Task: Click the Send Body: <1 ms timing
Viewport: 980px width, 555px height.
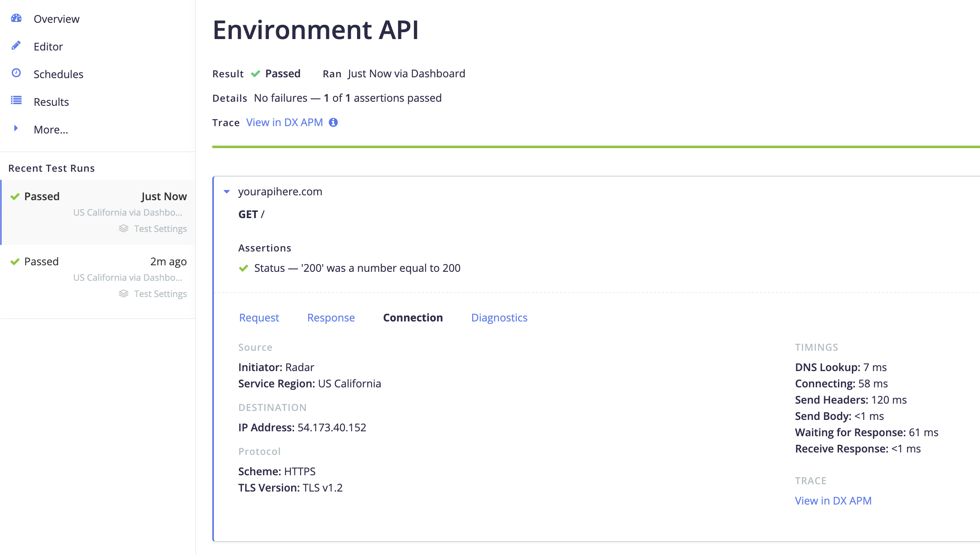Action: click(839, 416)
